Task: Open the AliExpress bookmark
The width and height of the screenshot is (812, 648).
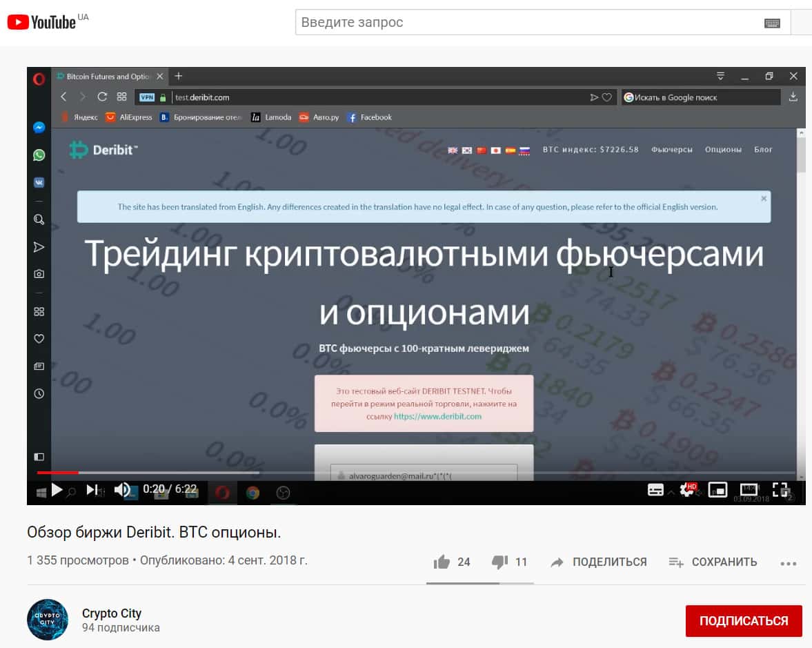Action: [129, 117]
